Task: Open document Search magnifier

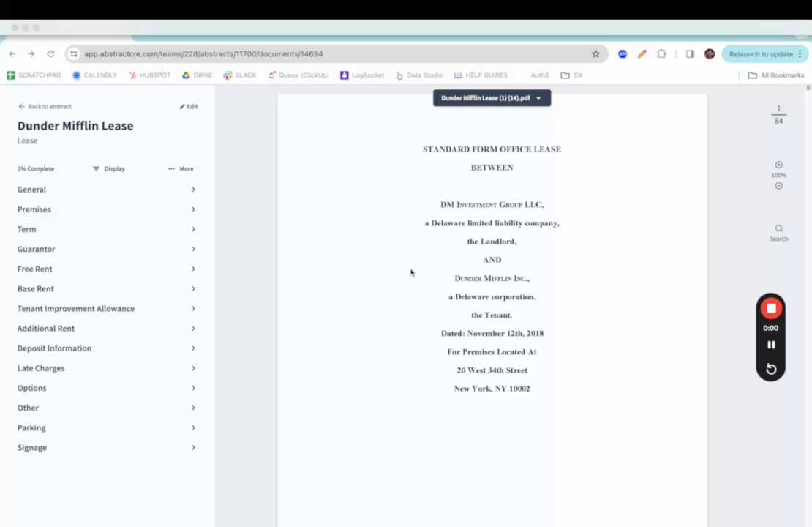Action: pyautogui.click(x=778, y=233)
